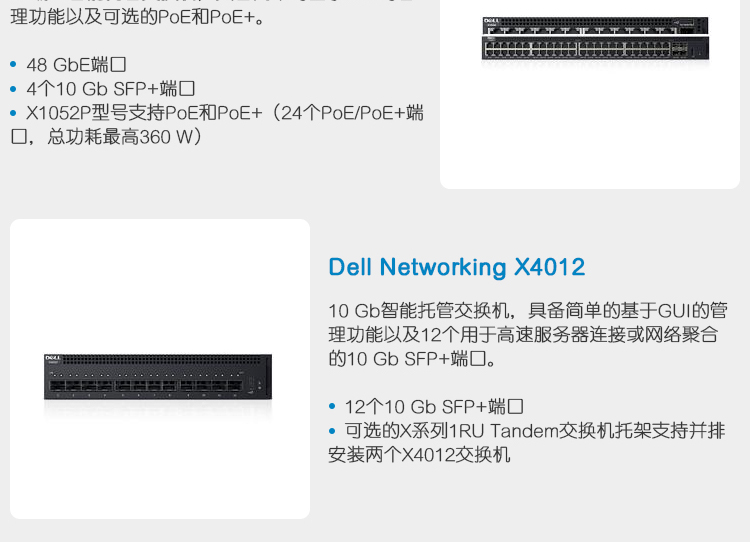Click the blue bullet before 48 GbE端口
Viewport: 750px width, 542px height.
pyautogui.click(x=13, y=65)
